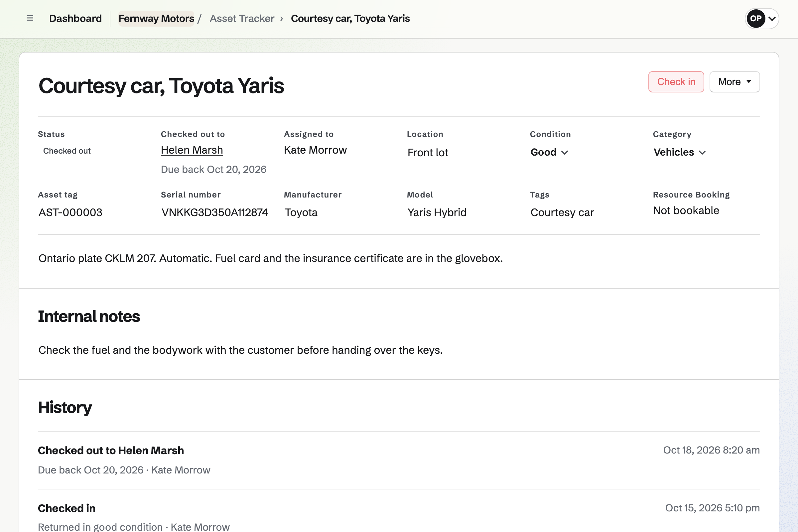This screenshot has height=532, width=798.
Task: Expand the Condition Good dropdown
Action: click(x=549, y=152)
